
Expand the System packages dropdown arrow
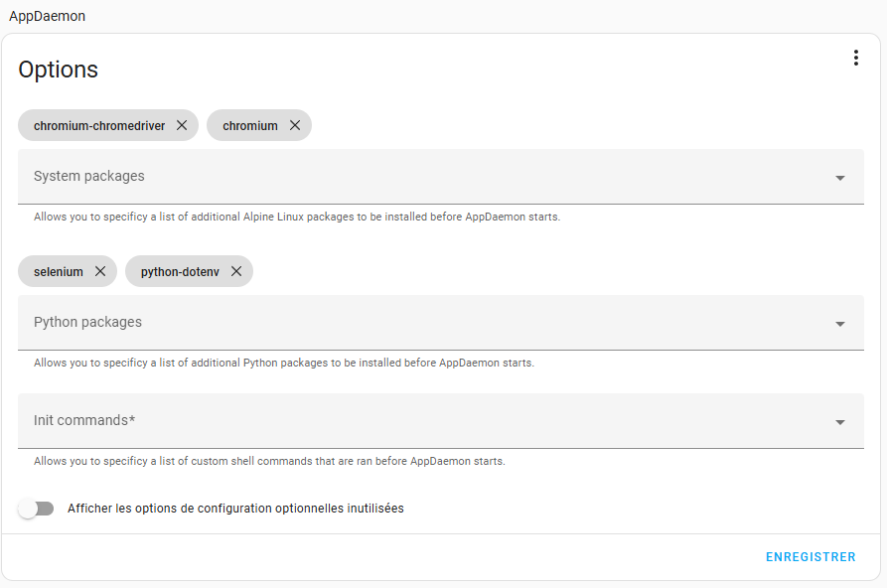coord(840,178)
